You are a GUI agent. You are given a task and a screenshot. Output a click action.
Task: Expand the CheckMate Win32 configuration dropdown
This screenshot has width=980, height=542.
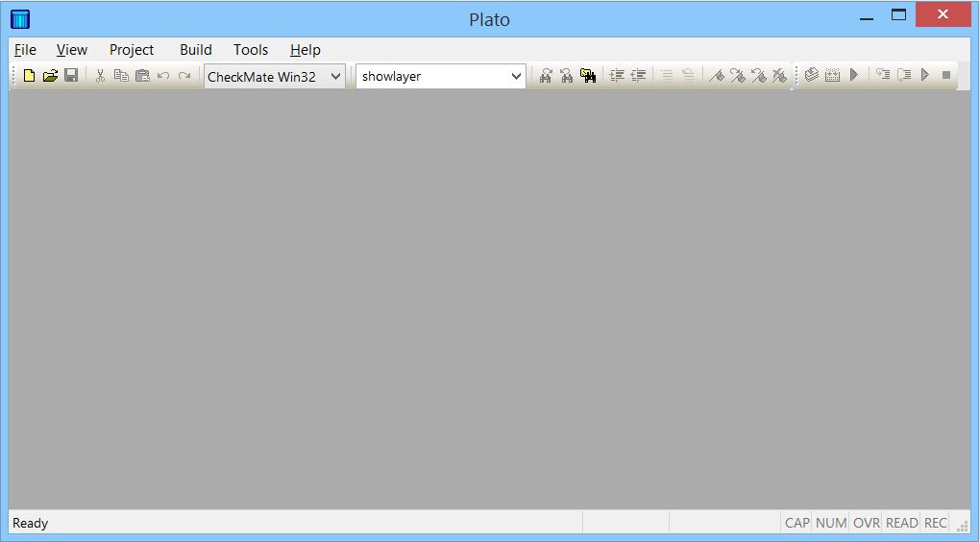pyautogui.click(x=335, y=77)
